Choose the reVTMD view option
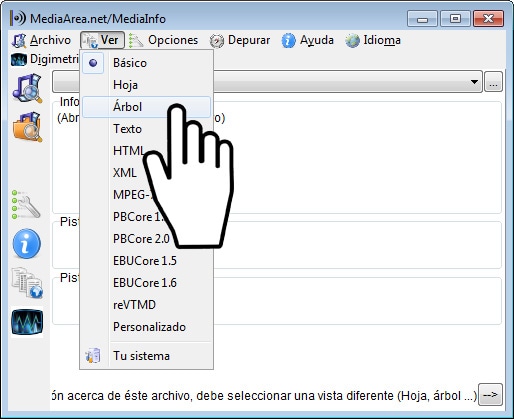514x419 pixels. (x=146, y=305)
